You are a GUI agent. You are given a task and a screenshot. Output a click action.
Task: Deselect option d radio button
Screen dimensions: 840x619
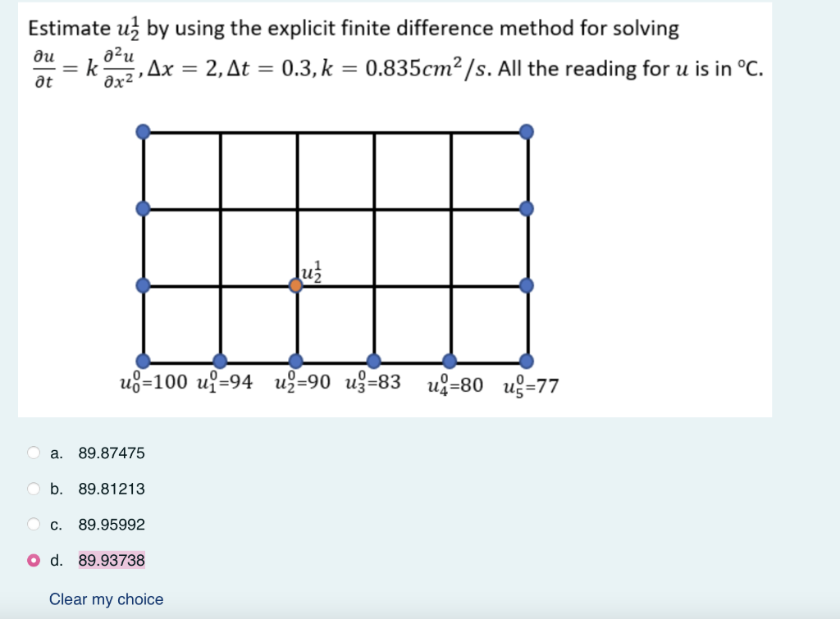(x=33, y=560)
